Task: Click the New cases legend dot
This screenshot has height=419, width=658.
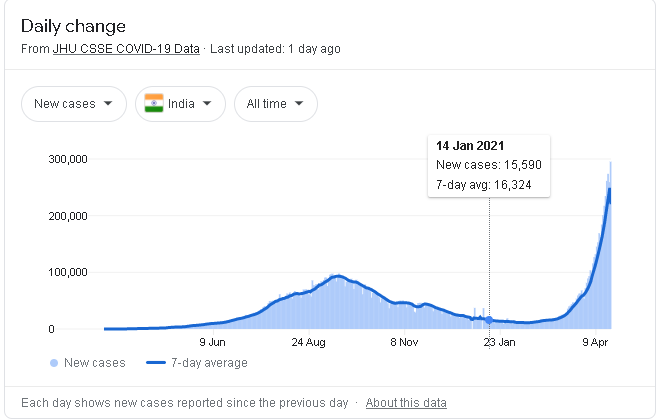Action: point(53,363)
